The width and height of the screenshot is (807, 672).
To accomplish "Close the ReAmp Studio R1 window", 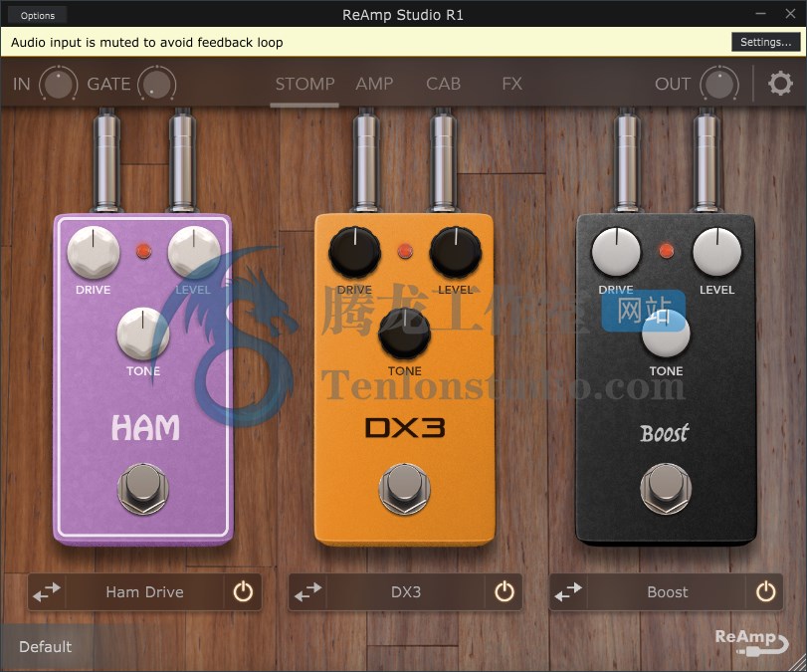I will tap(790, 14).
